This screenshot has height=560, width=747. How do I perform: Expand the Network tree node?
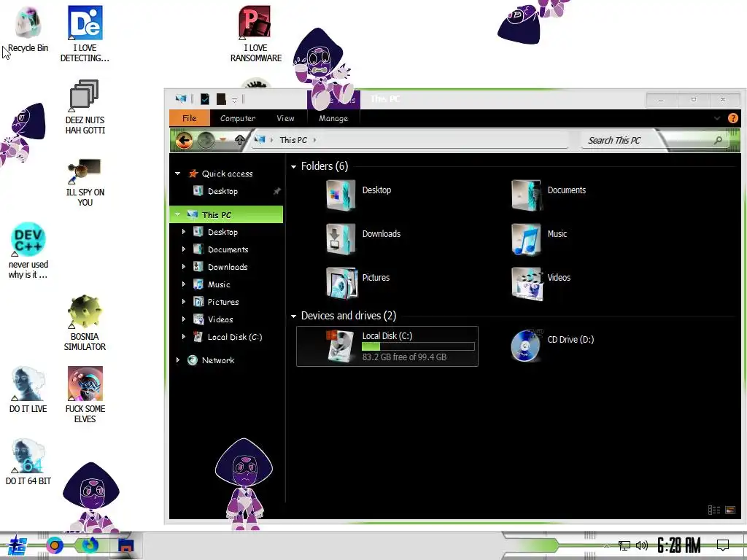tap(178, 360)
